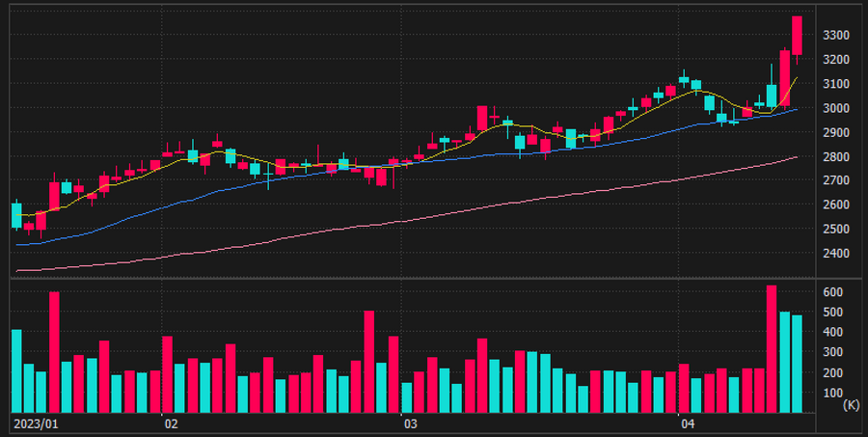The image size is (868, 437).
Task: Select the 2600 price axis label
Action: coord(836,205)
